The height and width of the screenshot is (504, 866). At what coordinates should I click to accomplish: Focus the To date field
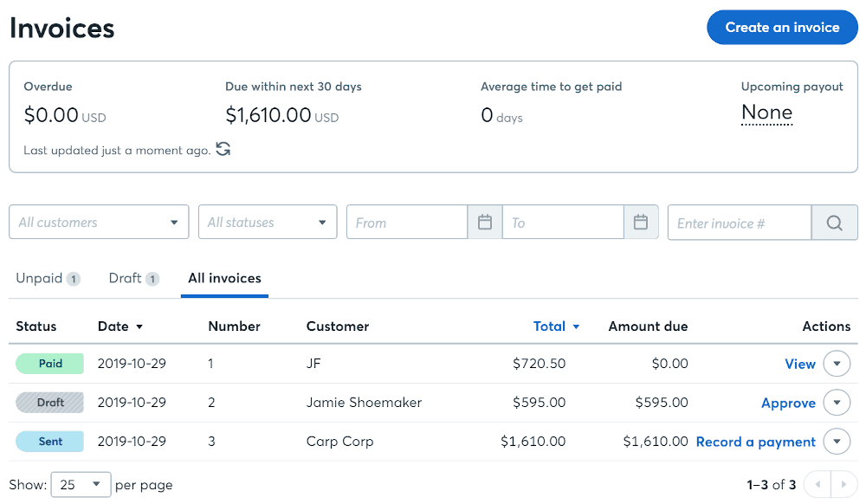[563, 223]
